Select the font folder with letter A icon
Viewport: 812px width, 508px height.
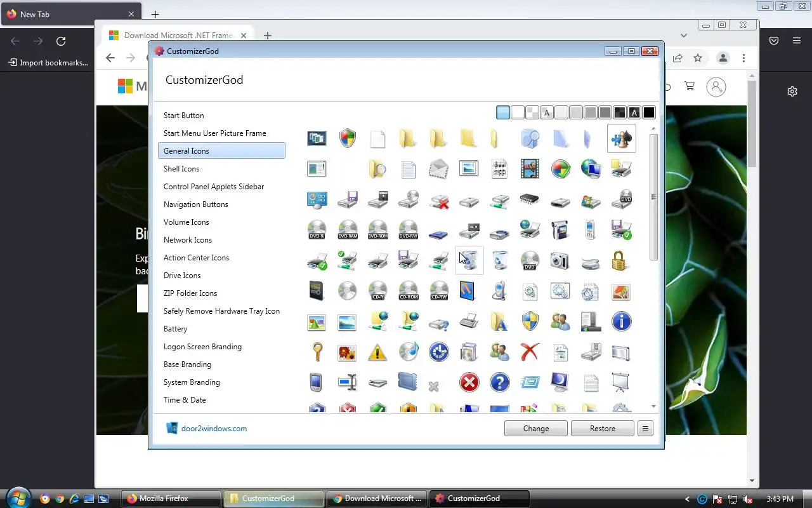pyautogui.click(x=499, y=321)
